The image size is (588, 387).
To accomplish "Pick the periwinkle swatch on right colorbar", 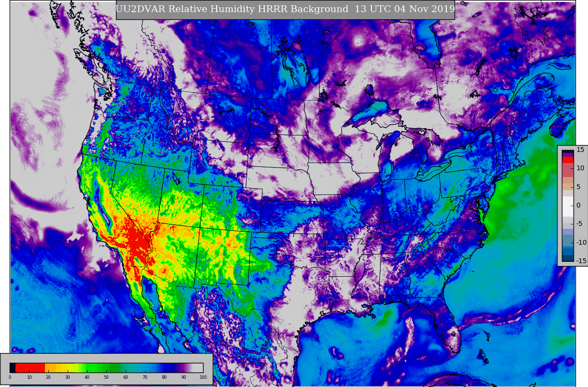I will pos(568,232).
